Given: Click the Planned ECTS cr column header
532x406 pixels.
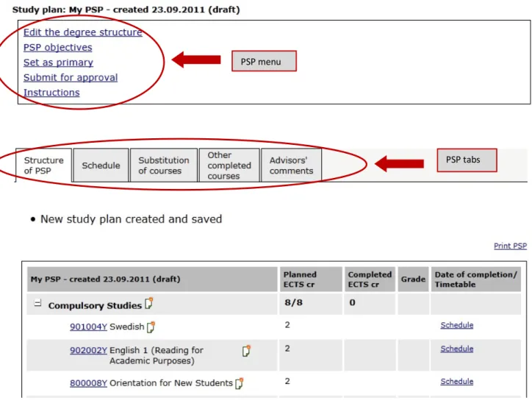Looking at the screenshot, I should click(x=311, y=279).
